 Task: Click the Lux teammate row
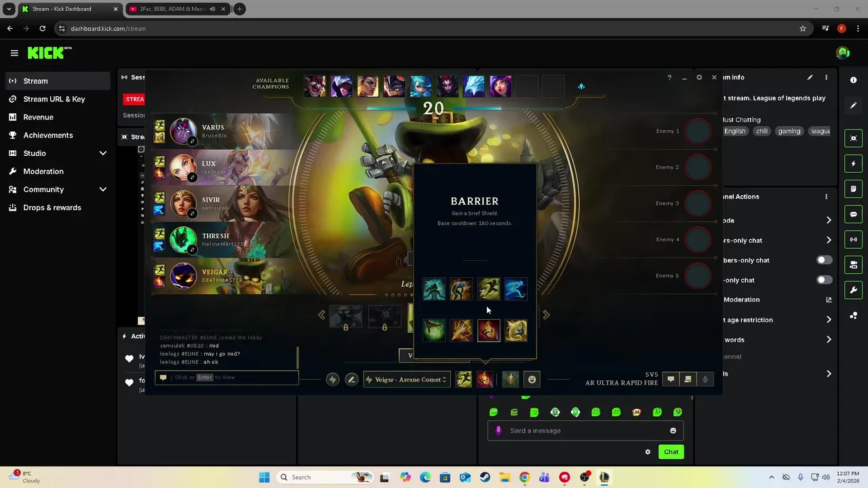[224, 167]
